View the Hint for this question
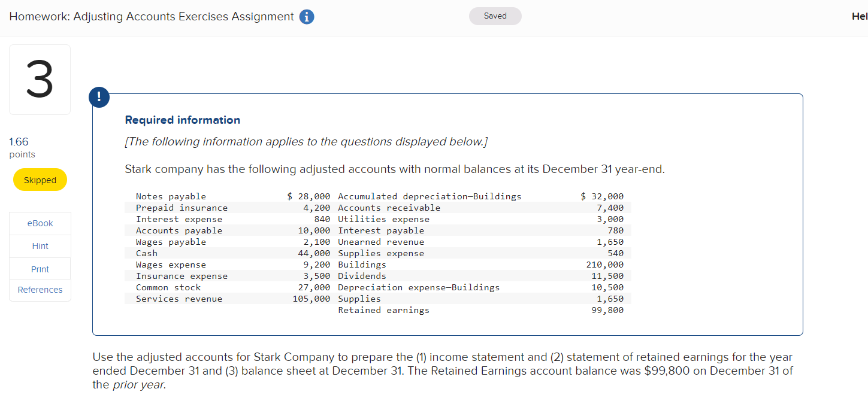 (40, 245)
